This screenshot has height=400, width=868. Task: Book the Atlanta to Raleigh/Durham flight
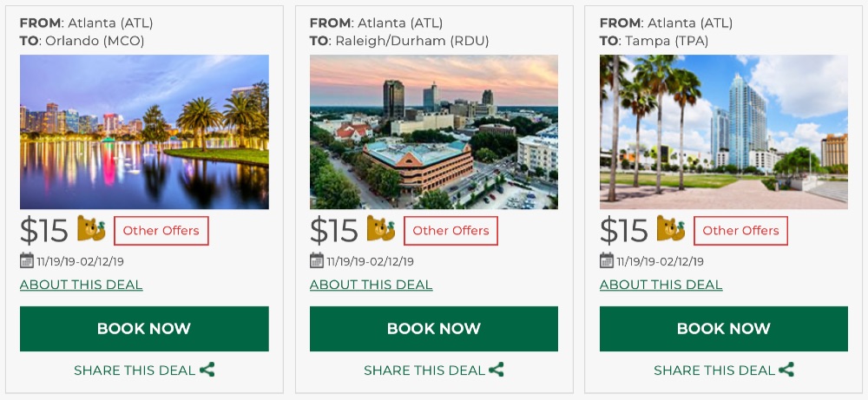(434, 329)
